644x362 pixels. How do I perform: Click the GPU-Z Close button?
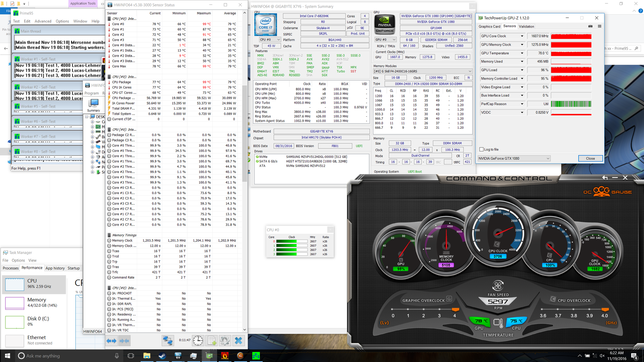tap(590, 159)
